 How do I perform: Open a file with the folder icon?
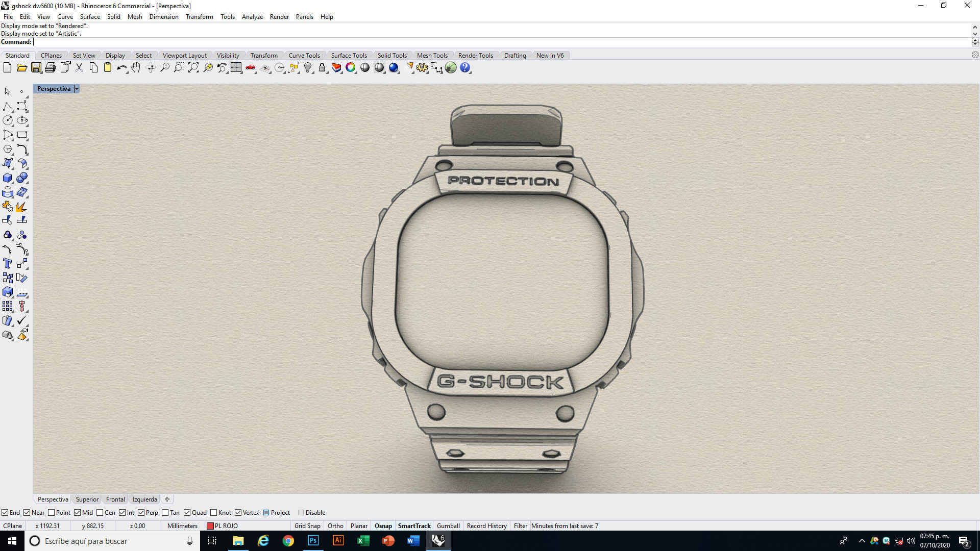(x=21, y=67)
